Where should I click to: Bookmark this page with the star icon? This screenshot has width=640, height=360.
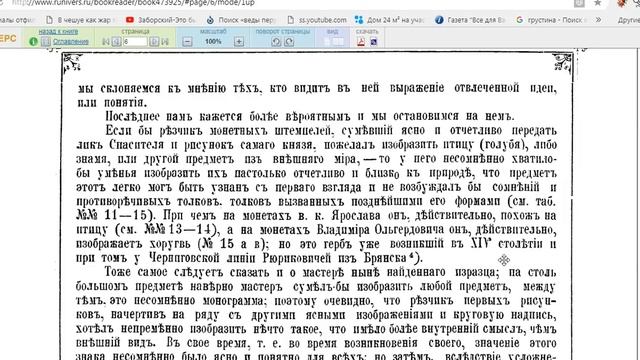[x=598, y=3]
